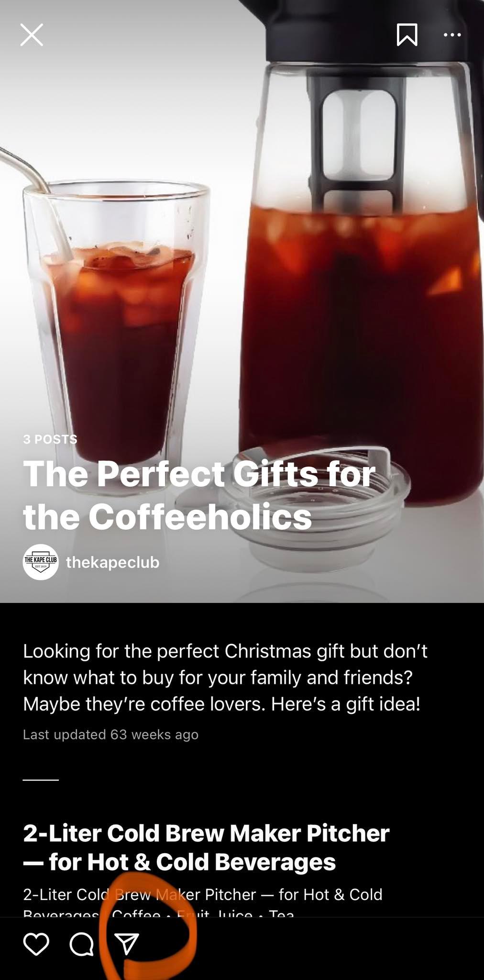Image resolution: width=484 pixels, height=980 pixels.
Task: Open The Kape Club profile avatar
Action: (x=41, y=562)
